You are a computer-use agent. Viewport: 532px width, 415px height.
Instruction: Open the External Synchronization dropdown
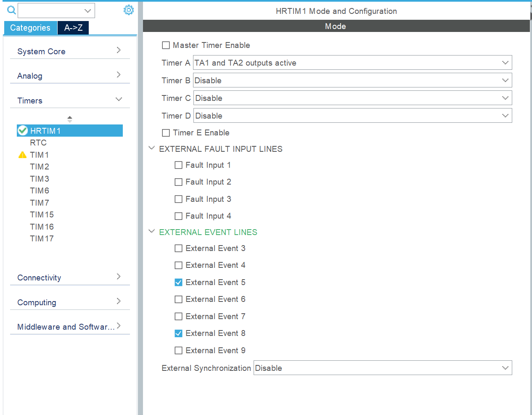point(382,368)
